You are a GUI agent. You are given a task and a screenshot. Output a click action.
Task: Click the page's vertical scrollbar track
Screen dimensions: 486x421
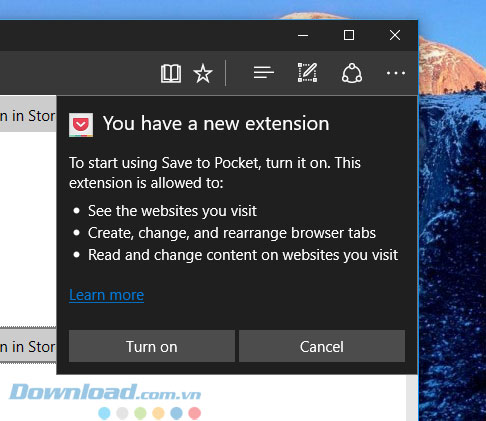[x=412, y=397]
